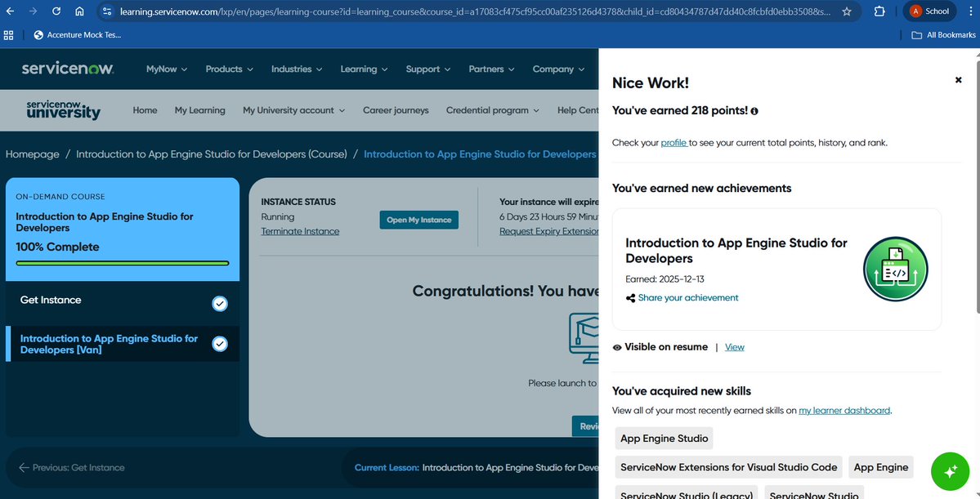The image size is (980, 499).
Task: Open the browser home page icon
Action: pyautogui.click(x=79, y=11)
